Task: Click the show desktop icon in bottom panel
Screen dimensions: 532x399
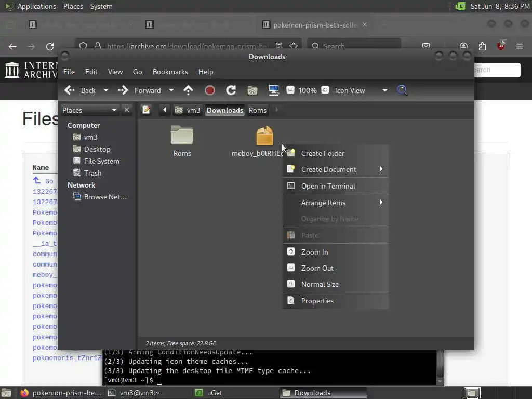Action: click(6, 393)
